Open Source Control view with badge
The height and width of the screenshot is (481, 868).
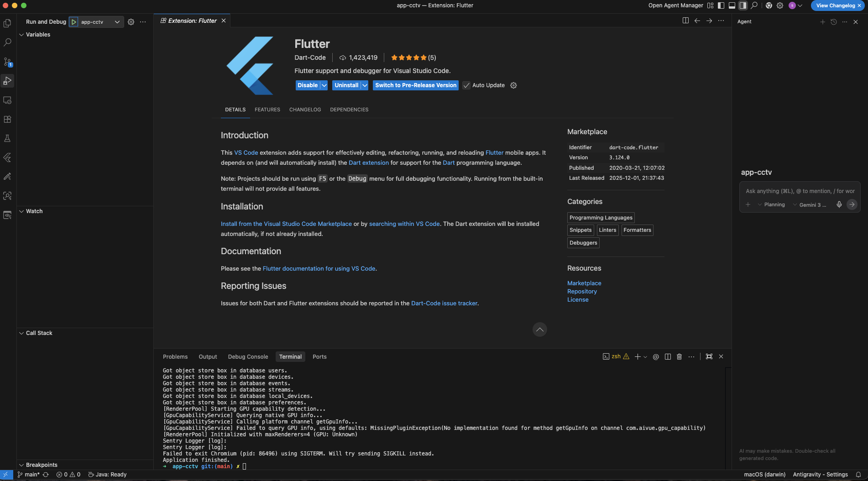coord(7,62)
